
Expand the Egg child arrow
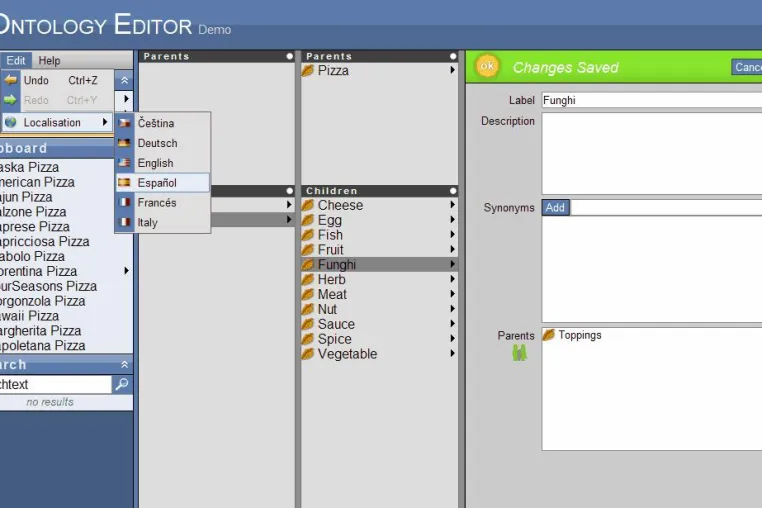tap(452, 220)
